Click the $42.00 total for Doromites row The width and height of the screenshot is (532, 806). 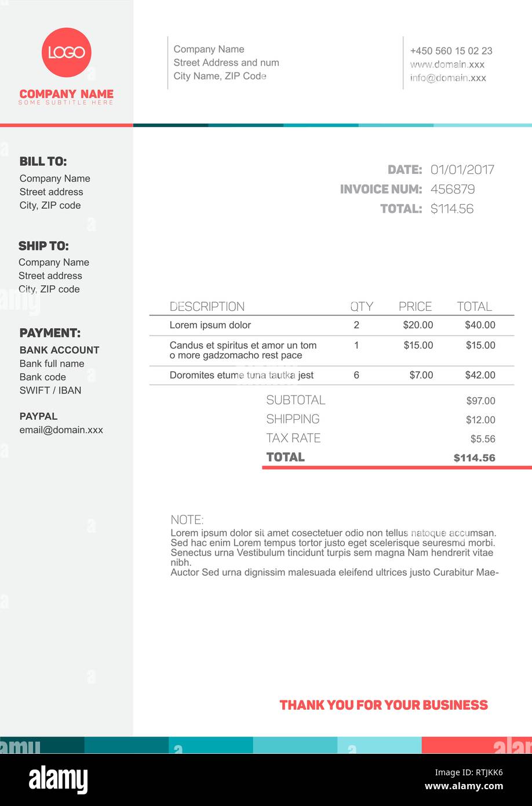(480, 375)
